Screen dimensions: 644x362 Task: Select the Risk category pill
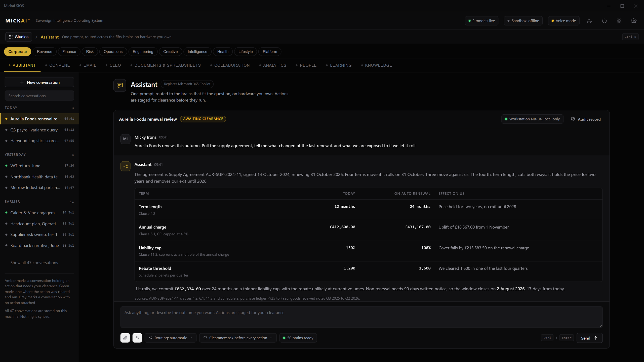coord(90,52)
